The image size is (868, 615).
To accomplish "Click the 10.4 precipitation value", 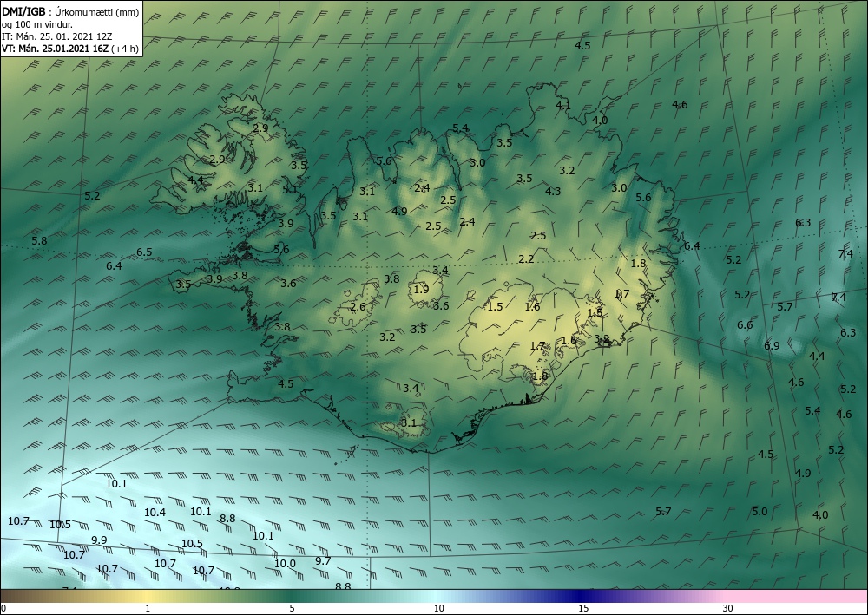I will point(155,512).
